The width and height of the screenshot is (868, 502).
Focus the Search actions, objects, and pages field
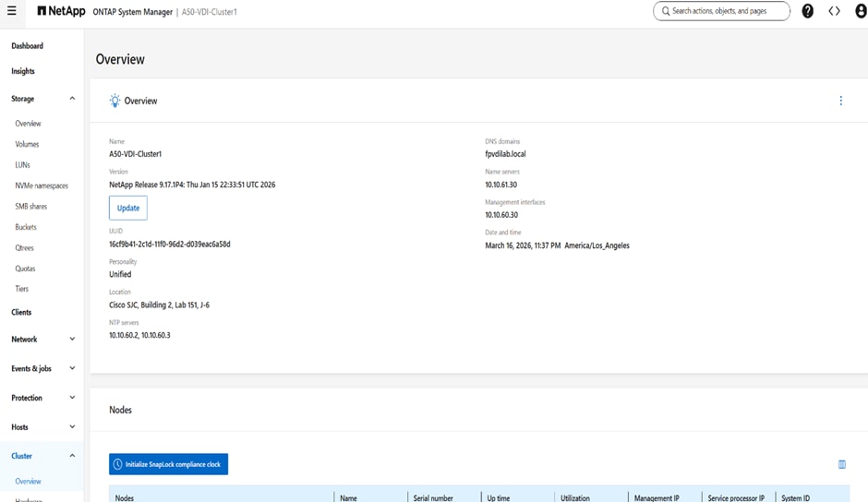(721, 11)
